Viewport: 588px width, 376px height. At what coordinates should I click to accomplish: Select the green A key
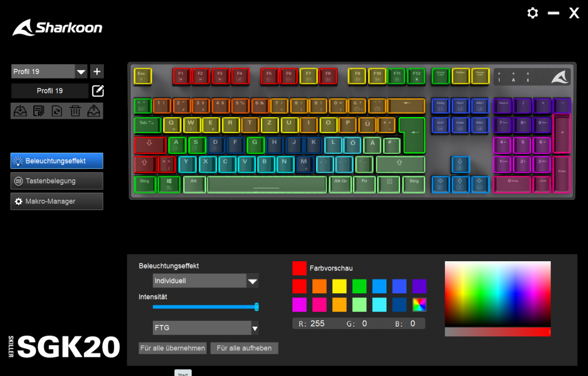tap(177, 145)
